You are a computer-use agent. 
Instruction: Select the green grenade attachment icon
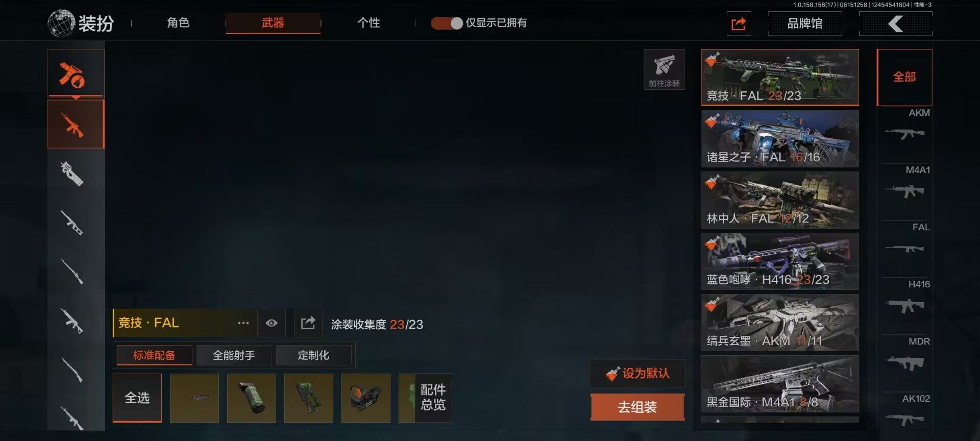251,398
